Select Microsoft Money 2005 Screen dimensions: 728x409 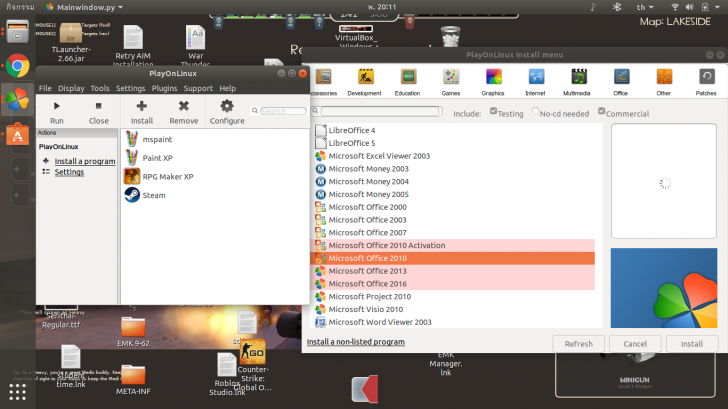point(452,194)
